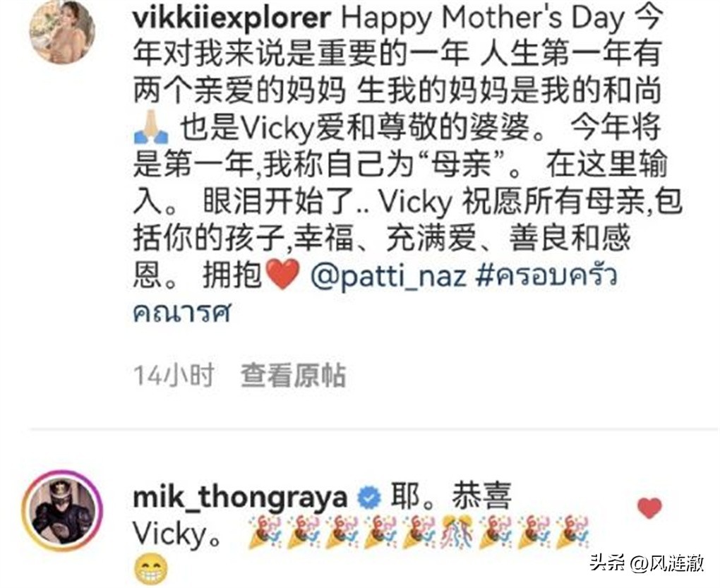This screenshot has width=720, height=588.
Task: Click the confetti ball emoji
Action: click(x=457, y=533)
